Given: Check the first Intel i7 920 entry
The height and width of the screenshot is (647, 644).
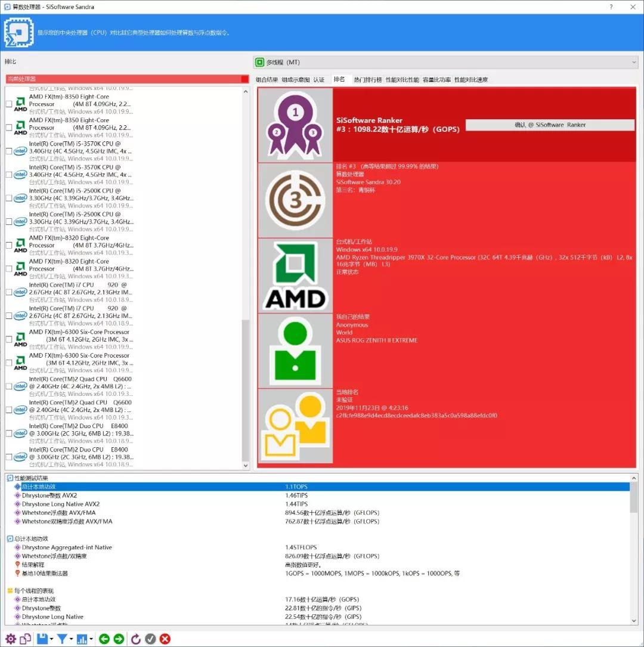Looking at the screenshot, I should [9, 292].
